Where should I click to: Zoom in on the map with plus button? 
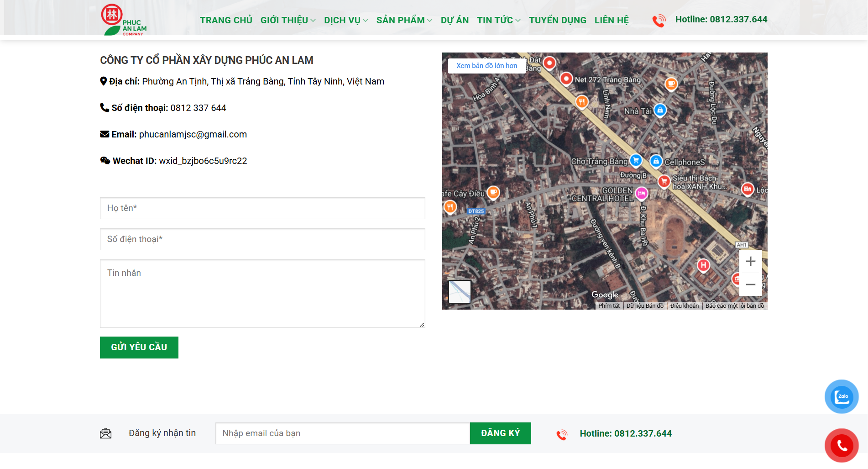click(x=750, y=261)
